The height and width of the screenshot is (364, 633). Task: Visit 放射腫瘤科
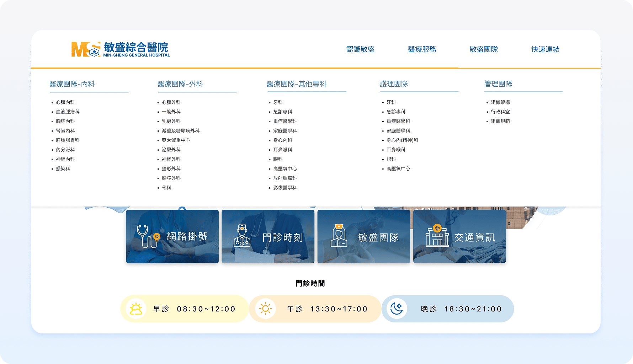[x=285, y=178]
